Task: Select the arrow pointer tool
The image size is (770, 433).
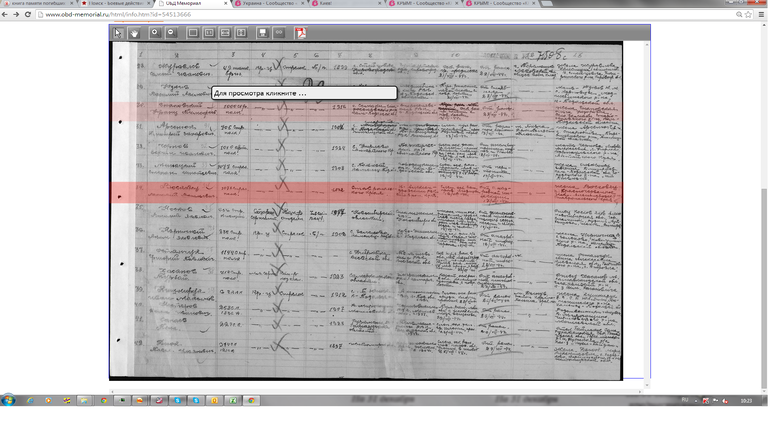Action: click(x=118, y=33)
